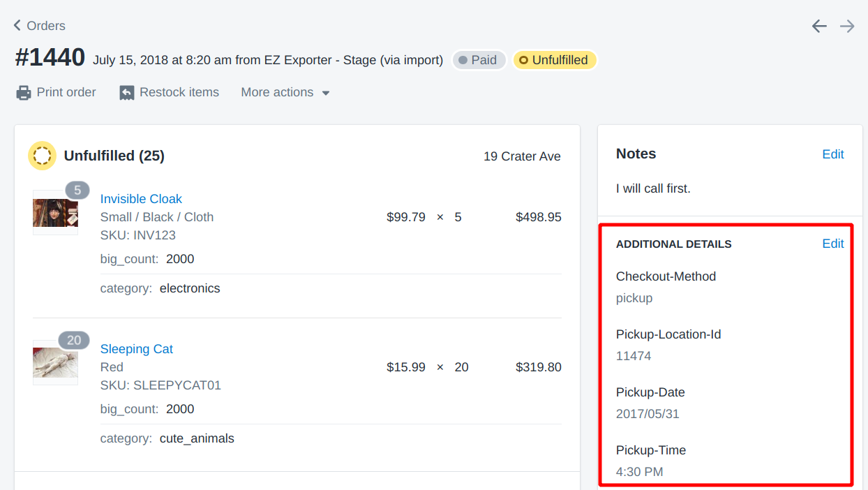Click the Pickup-Time value 4:30 PM

click(x=640, y=472)
